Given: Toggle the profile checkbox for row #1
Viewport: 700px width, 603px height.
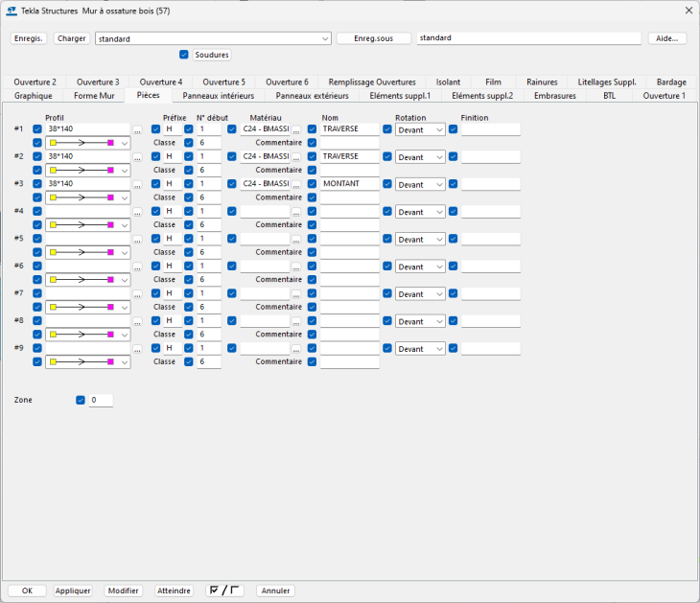Looking at the screenshot, I should point(37,128).
